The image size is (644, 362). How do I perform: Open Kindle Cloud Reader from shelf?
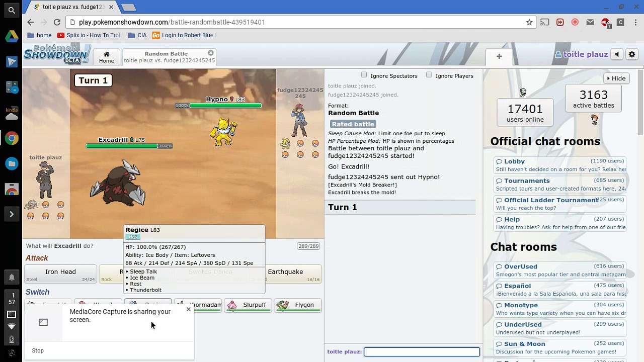pos(12,113)
